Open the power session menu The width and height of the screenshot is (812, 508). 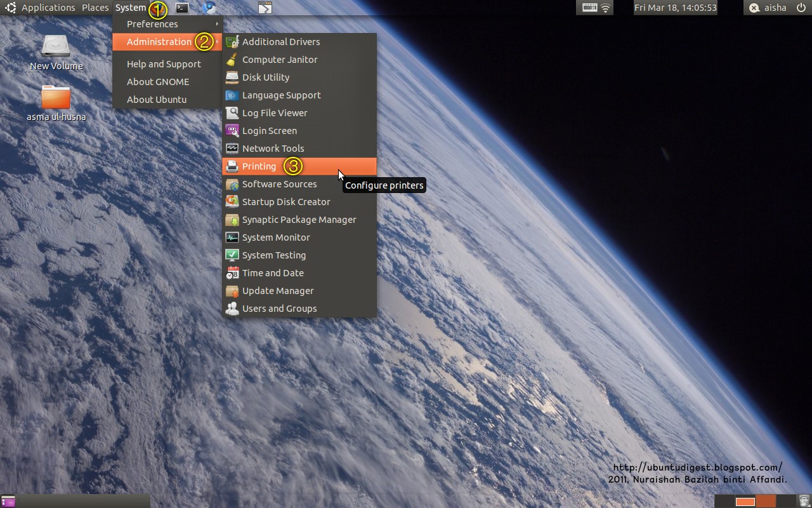point(801,8)
